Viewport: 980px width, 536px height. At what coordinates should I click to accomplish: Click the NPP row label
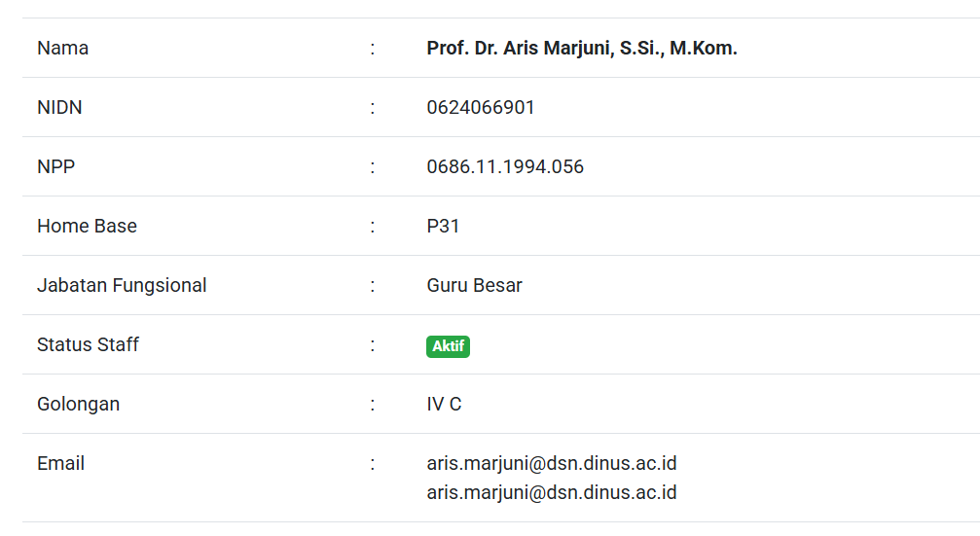click(x=55, y=166)
